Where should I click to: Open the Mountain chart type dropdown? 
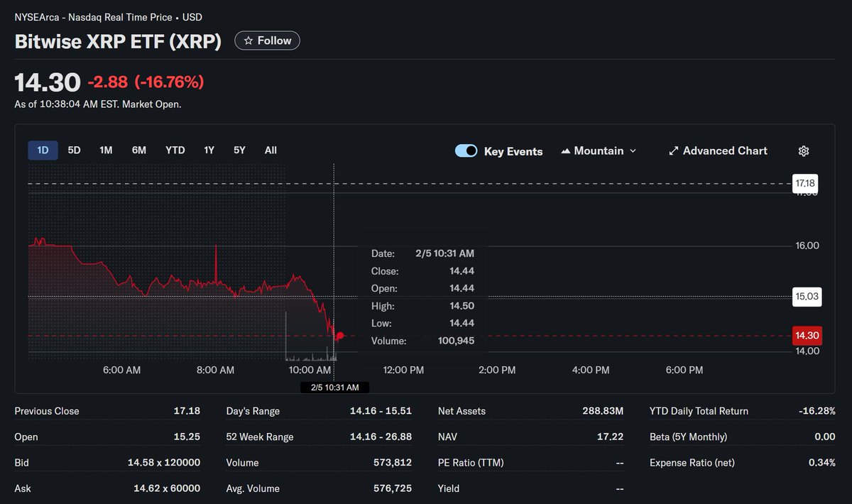point(599,150)
